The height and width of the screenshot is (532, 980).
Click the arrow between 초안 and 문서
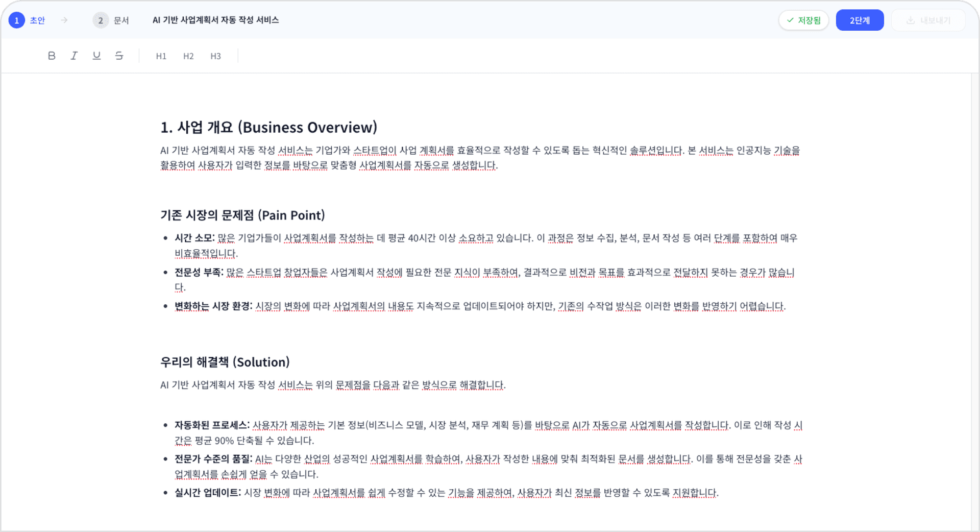pyautogui.click(x=64, y=20)
